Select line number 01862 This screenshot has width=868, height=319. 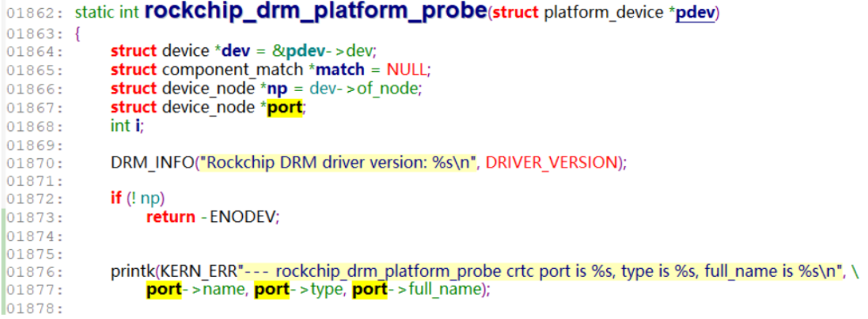(x=35, y=15)
